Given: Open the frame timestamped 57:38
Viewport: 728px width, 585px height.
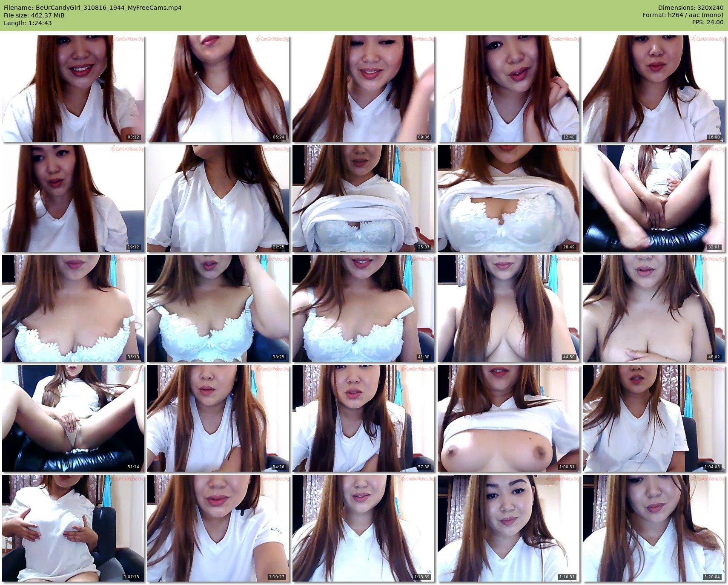Looking at the screenshot, I should [x=364, y=418].
